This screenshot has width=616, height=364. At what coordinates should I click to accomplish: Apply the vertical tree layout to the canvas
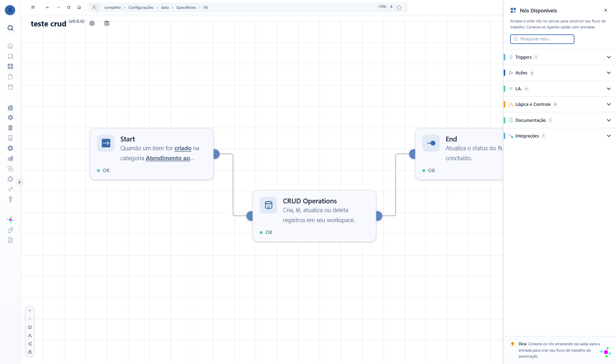point(30,336)
